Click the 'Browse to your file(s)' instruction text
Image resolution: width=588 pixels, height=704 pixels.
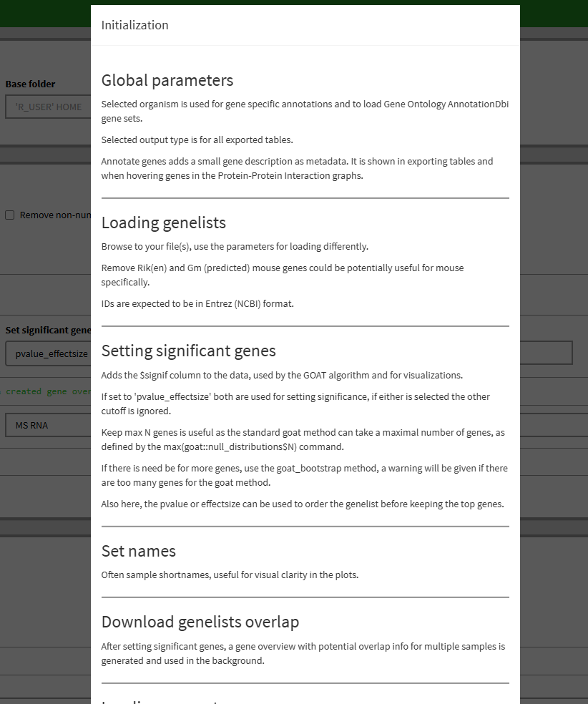[235, 246]
